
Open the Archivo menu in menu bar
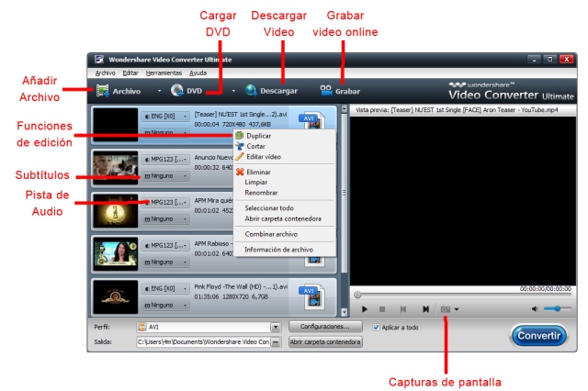coord(105,73)
